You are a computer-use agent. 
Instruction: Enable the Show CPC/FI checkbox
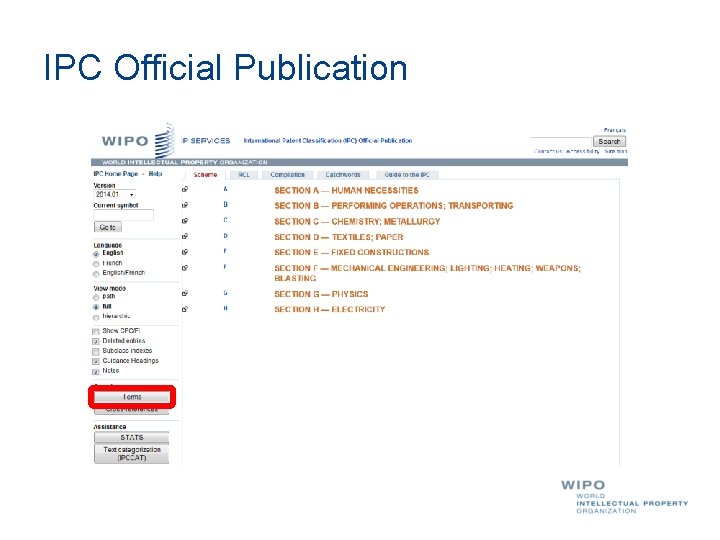[96, 332]
